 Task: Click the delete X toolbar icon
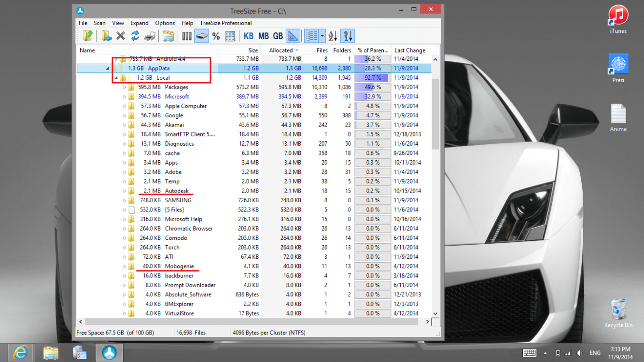(121, 36)
